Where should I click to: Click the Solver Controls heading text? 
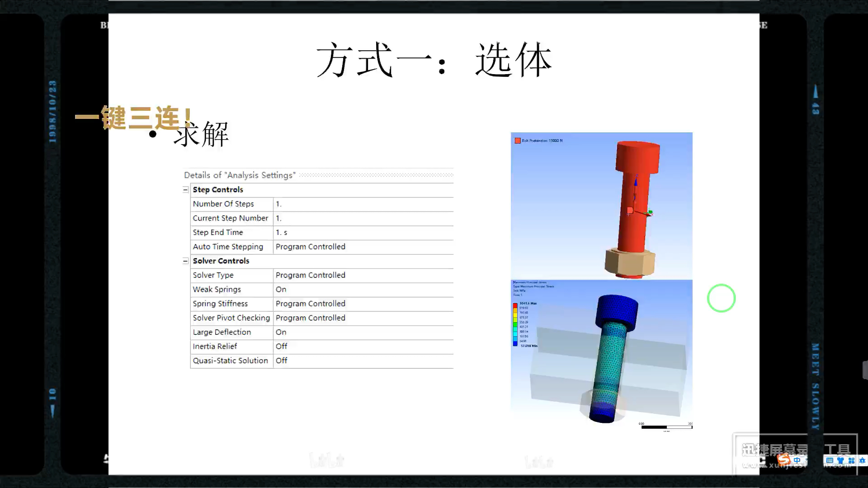coord(221,261)
